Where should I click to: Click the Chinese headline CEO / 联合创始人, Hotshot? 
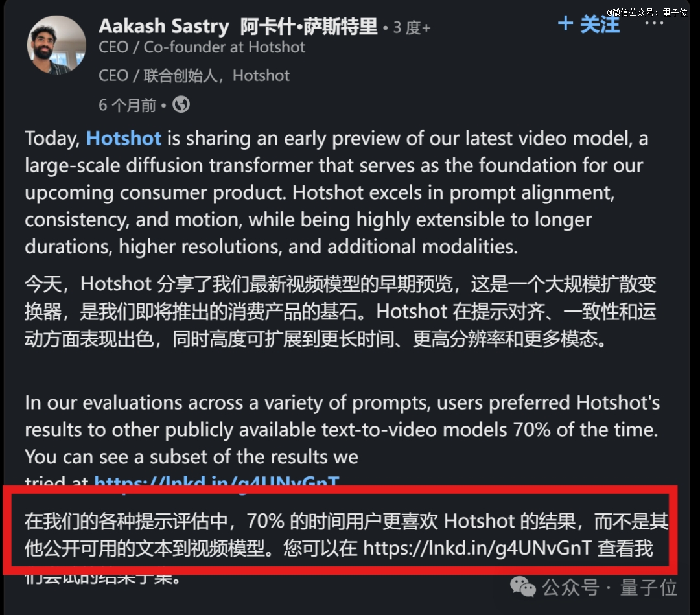pyautogui.click(x=194, y=75)
